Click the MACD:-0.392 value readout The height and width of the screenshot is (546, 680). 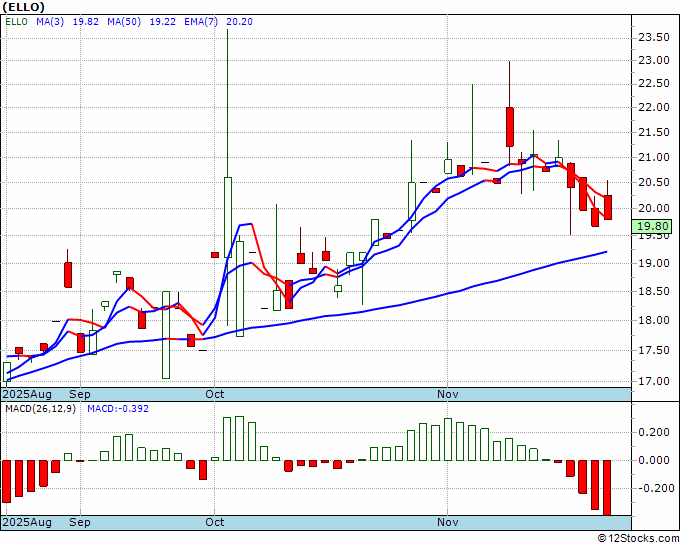tap(118, 409)
